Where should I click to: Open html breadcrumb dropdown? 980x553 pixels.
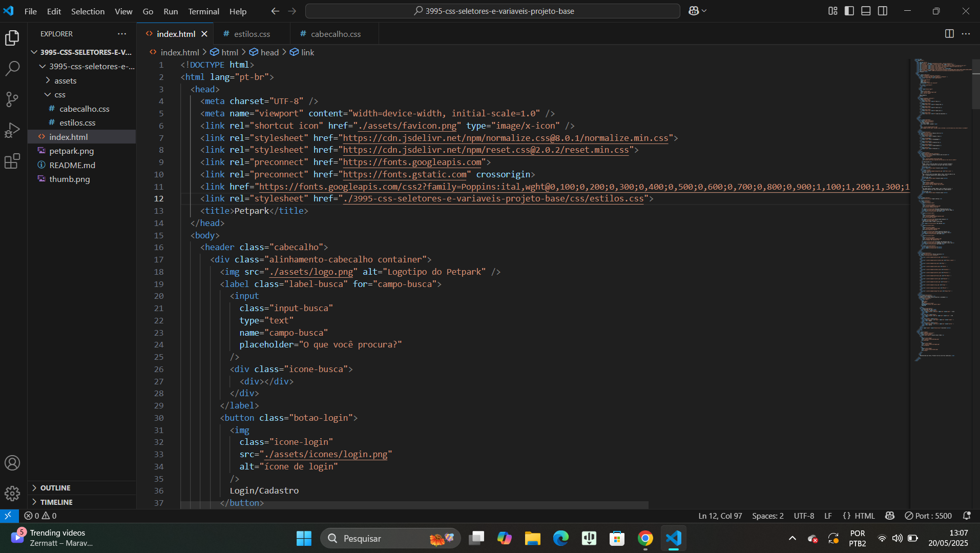tap(224, 52)
